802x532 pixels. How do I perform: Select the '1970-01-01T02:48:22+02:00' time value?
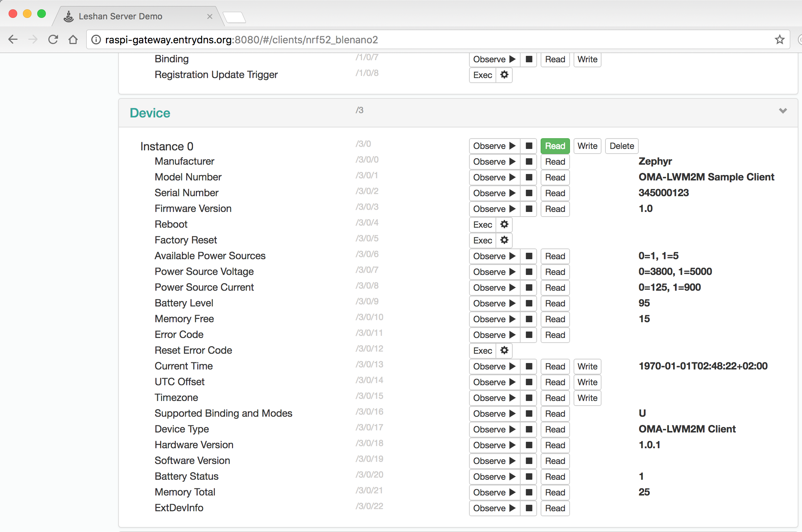pyautogui.click(x=703, y=366)
